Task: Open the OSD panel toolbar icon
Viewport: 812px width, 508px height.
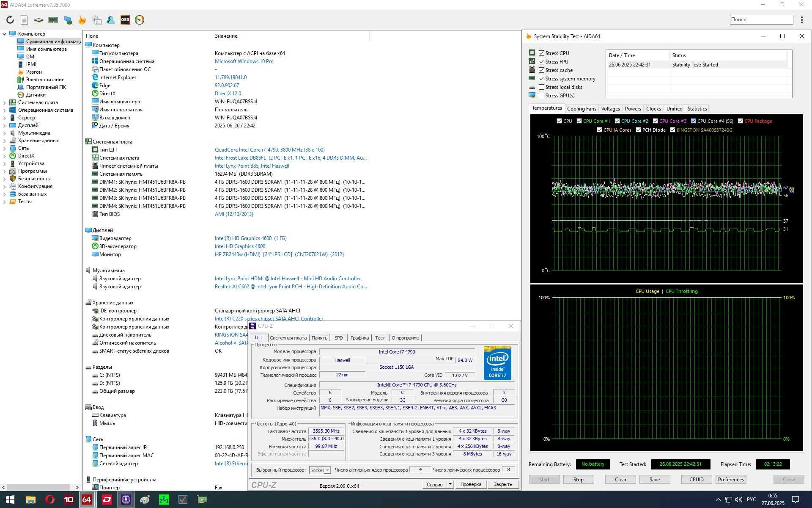Action: 125,20
